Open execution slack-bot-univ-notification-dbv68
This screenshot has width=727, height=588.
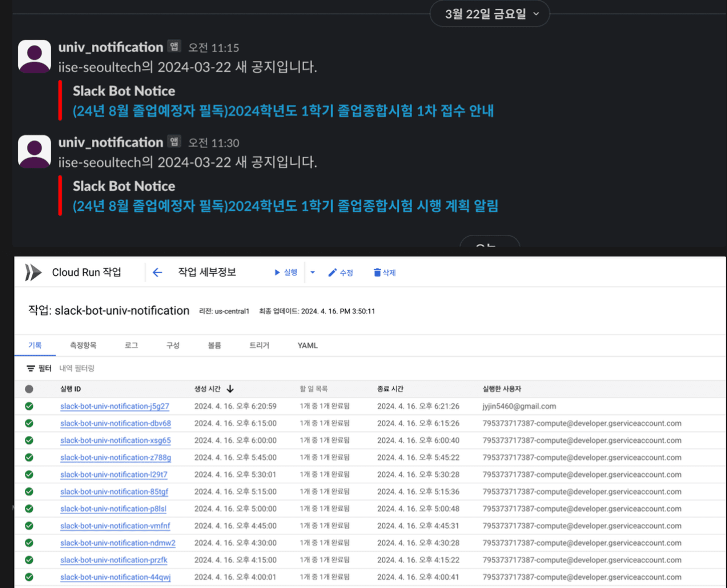116,423
